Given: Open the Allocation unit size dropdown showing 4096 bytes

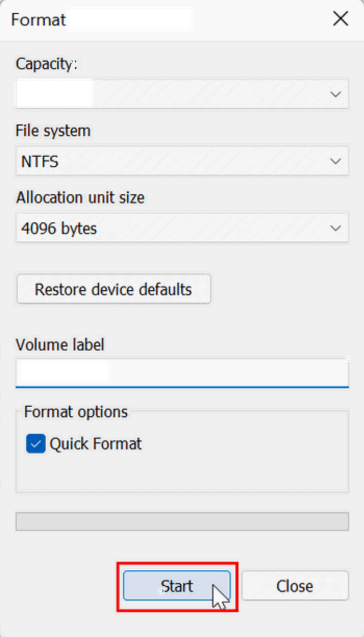Looking at the screenshot, I should pos(182,228).
